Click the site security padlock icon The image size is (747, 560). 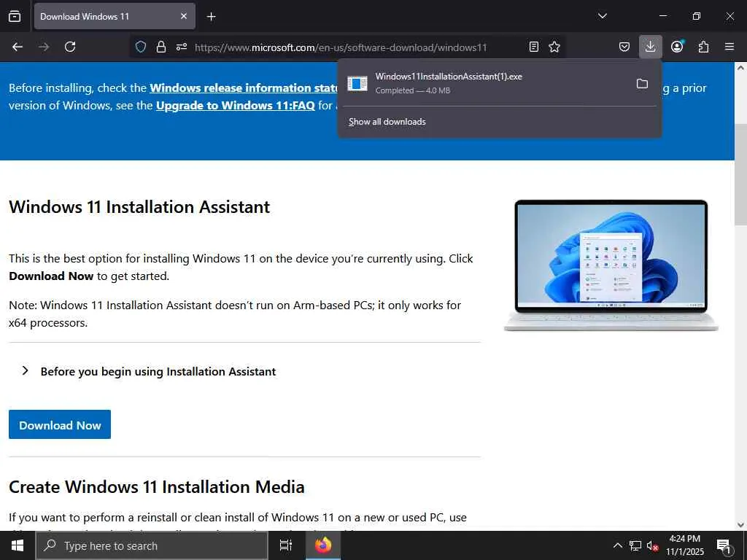coord(161,47)
